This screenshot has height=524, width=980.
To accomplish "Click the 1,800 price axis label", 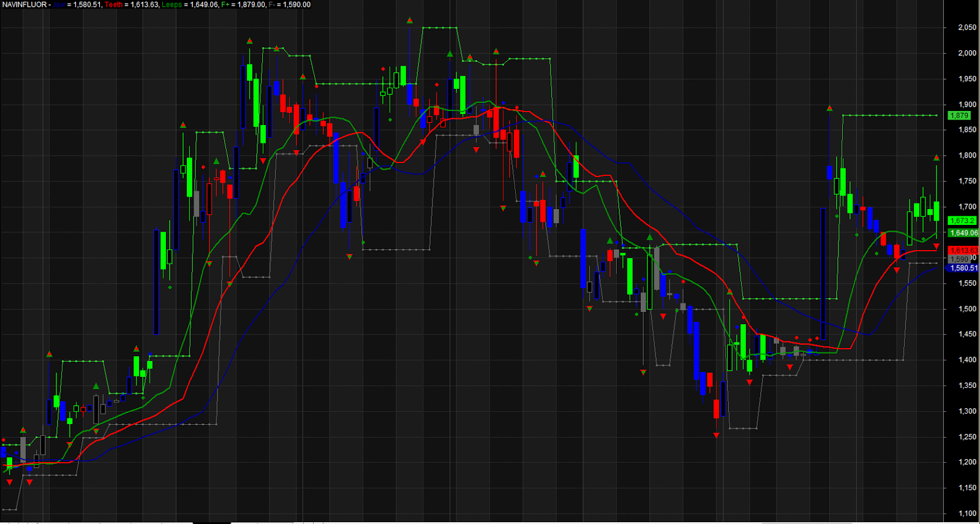I will (967, 156).
